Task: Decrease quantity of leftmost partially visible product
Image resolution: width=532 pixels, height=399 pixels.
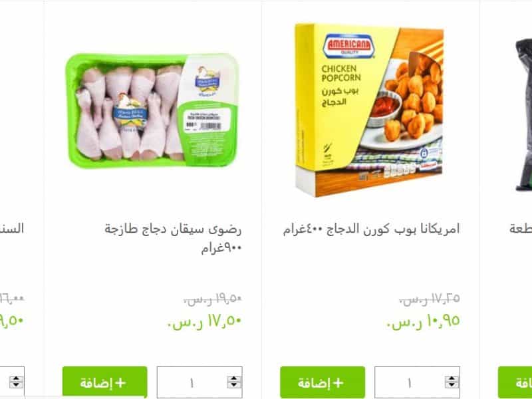Action: [x=16, y=386]
